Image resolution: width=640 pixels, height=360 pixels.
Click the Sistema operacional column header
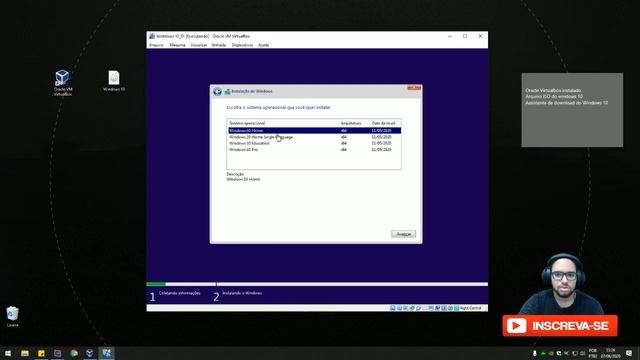(283, 123)
